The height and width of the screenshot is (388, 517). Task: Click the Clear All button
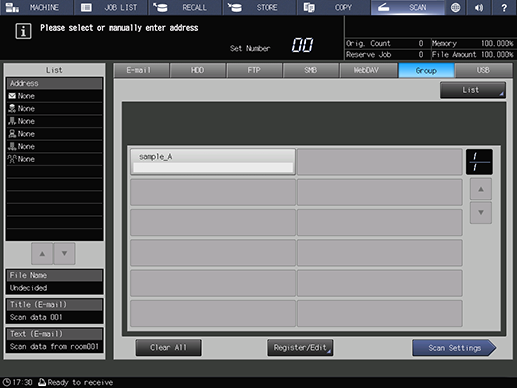coord(168,348)
